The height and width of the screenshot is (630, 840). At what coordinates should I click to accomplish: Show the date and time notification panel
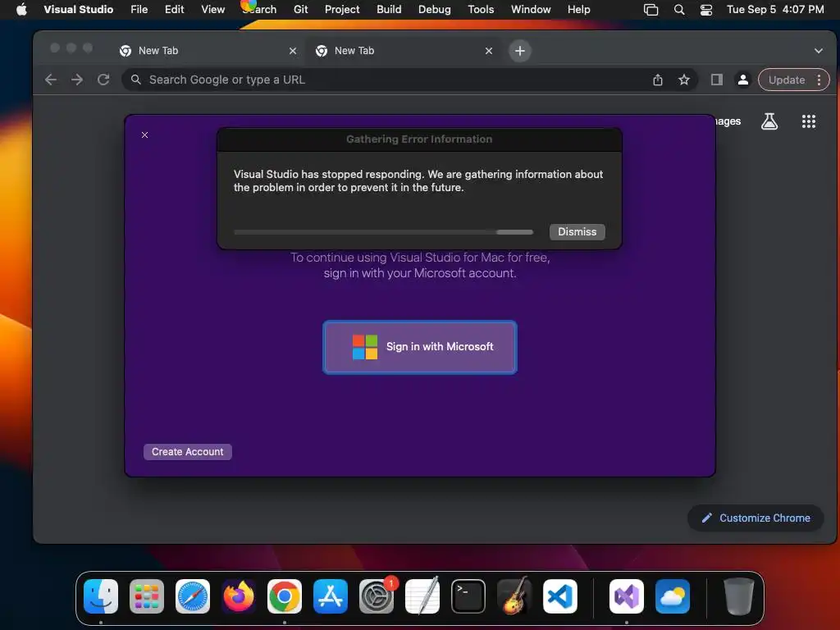click(775, 9)
